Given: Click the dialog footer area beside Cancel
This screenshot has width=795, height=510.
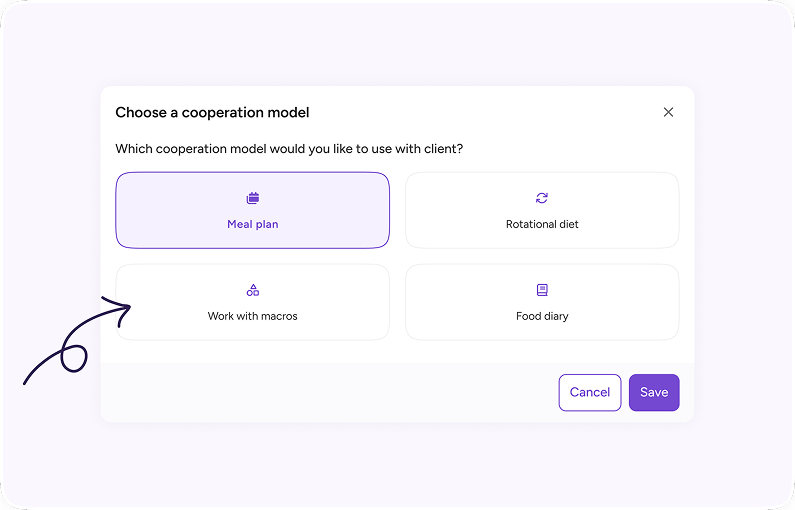Looking at the screenshot, I should (x=330, y=392).
